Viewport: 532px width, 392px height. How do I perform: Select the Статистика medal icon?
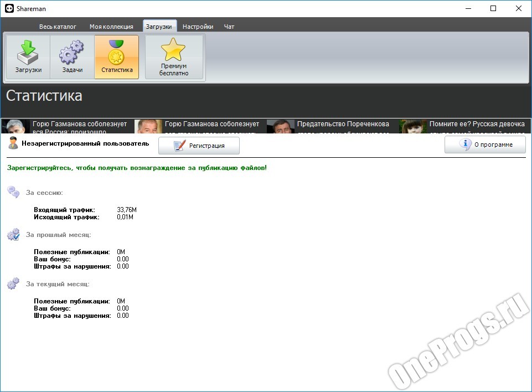point(117,57)
